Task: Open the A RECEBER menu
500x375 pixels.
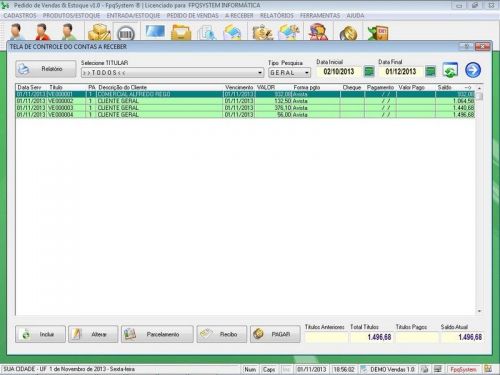Action: (x=239, y=16)
